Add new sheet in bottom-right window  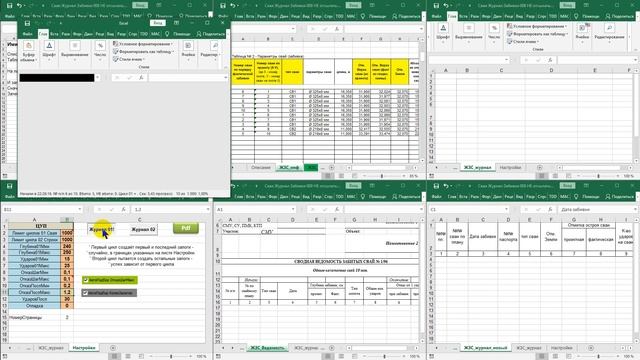[591, 348]
